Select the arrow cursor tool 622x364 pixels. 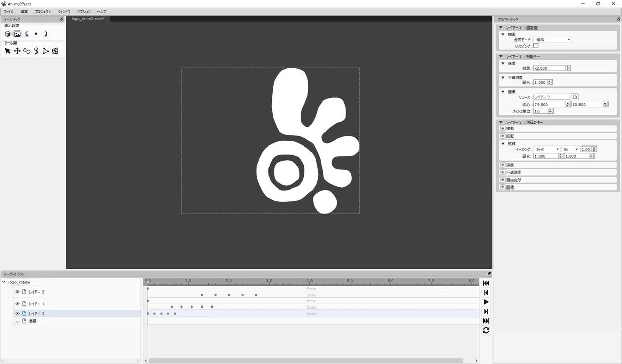click(8, 51)
